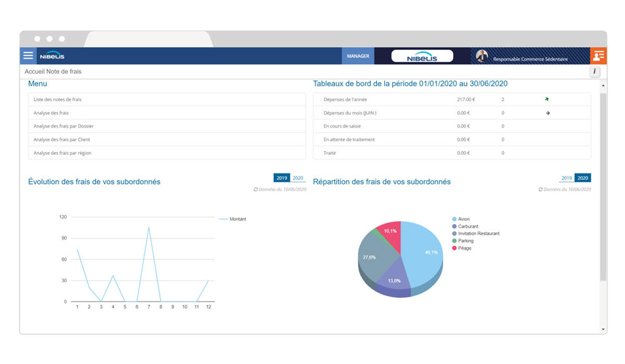This screenshot has width=625, height=364.
Task: Click the Nibelis logo in the left header
Action: 52,56
